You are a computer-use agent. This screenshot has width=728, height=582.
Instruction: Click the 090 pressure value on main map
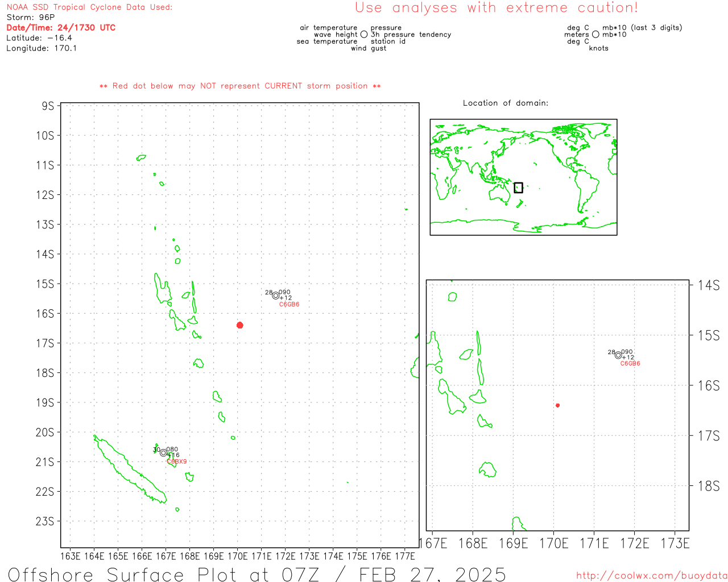tap(284, 292)
